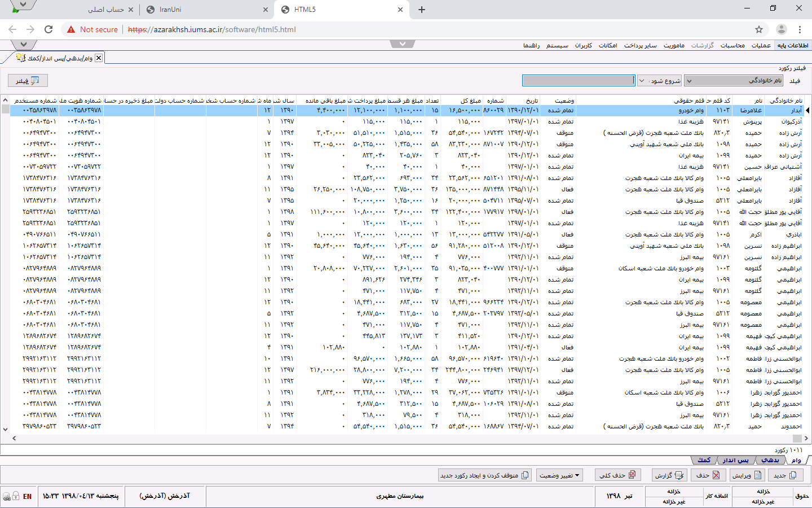Image resolution: width=812 pixels, height=508 pixels.
Task: Click the lock icon in status bar
Action: [x=15, y=496]
